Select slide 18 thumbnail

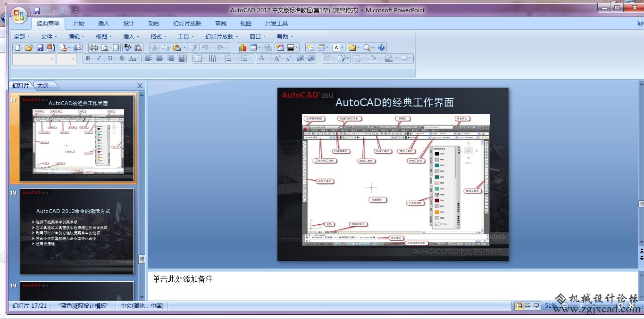point(77,231)
